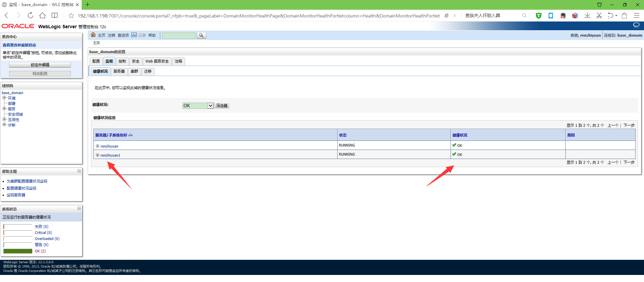Collapse the system status panel with minus icon

(x=79, y=208)
